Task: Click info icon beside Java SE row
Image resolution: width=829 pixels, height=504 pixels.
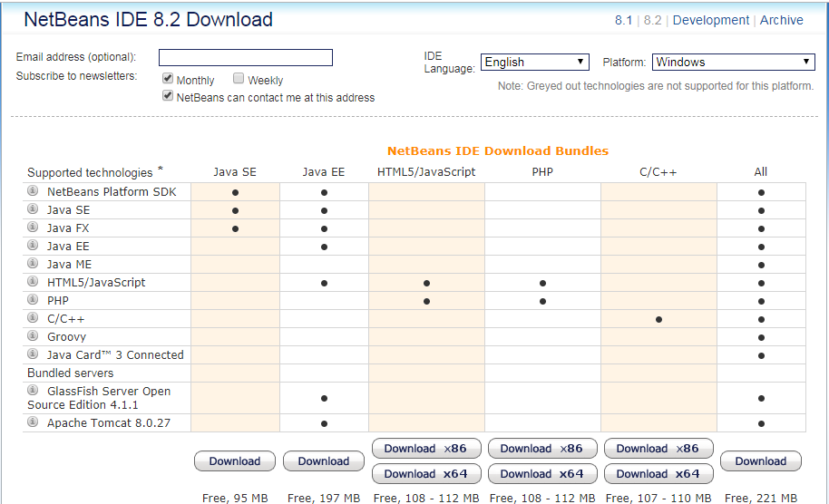Action: tap(33, 208)
